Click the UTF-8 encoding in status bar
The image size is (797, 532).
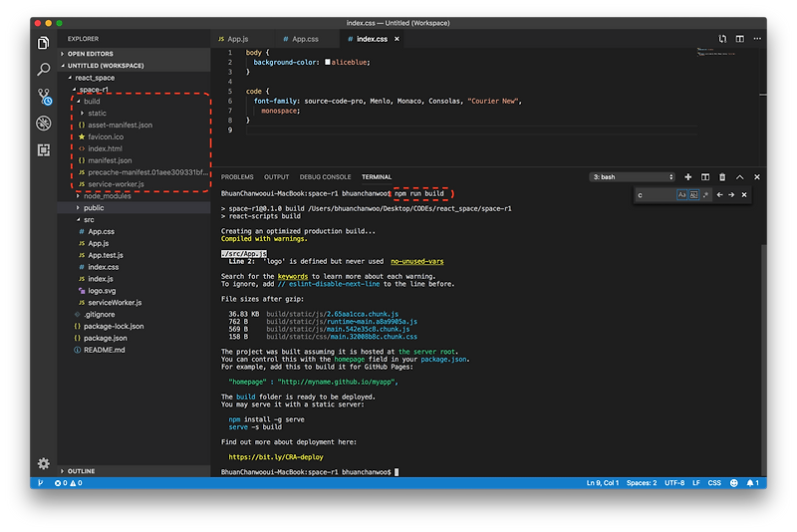coord(673,483)
